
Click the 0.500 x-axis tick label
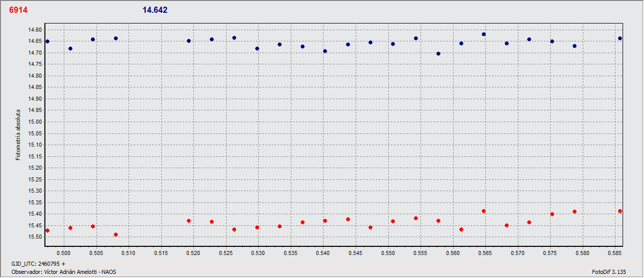pos(63,253)
